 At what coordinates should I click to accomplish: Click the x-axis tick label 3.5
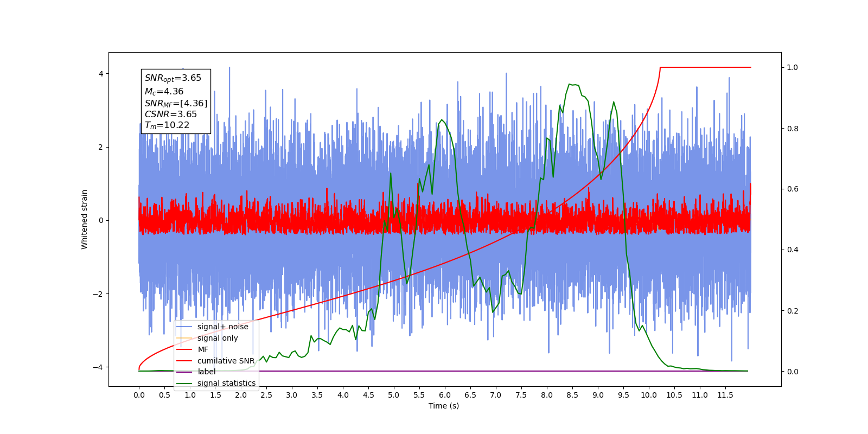317,395
